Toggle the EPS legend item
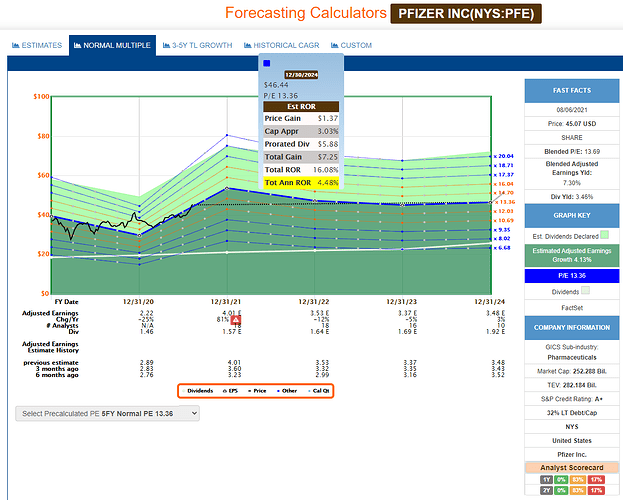 pos(230,391)
